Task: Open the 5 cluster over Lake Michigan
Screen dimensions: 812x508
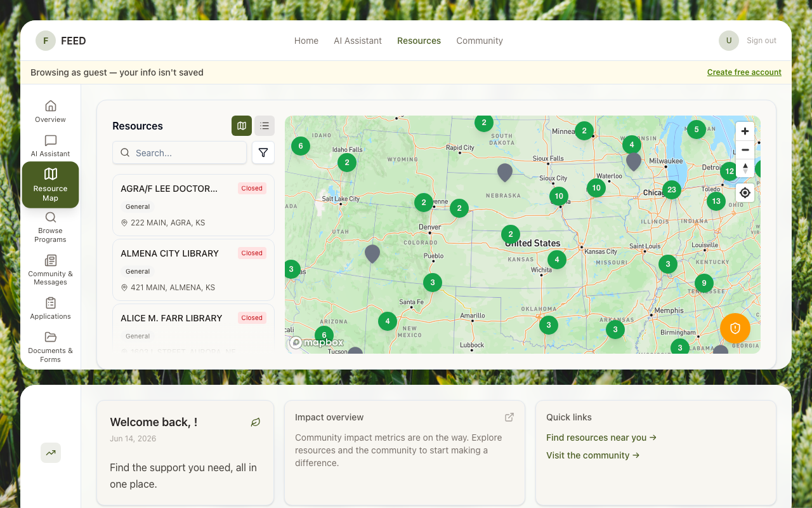Action: 696,130
